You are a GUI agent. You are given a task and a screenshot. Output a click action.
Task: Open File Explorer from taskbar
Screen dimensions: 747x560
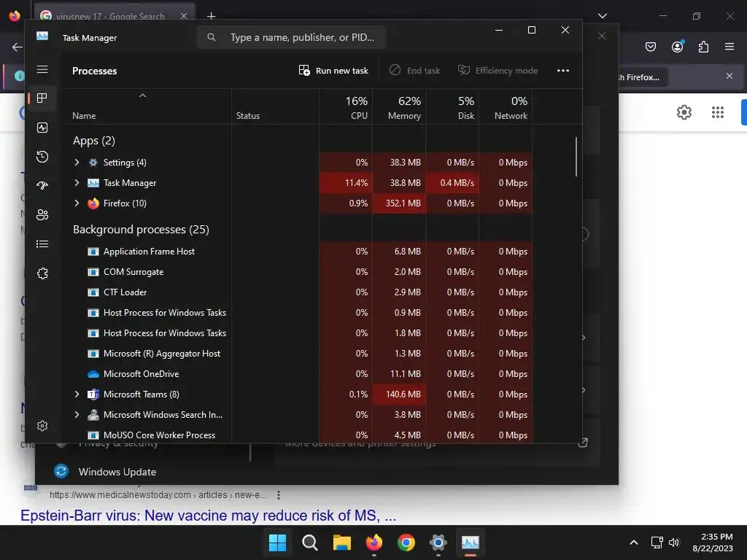click(341, 542)
